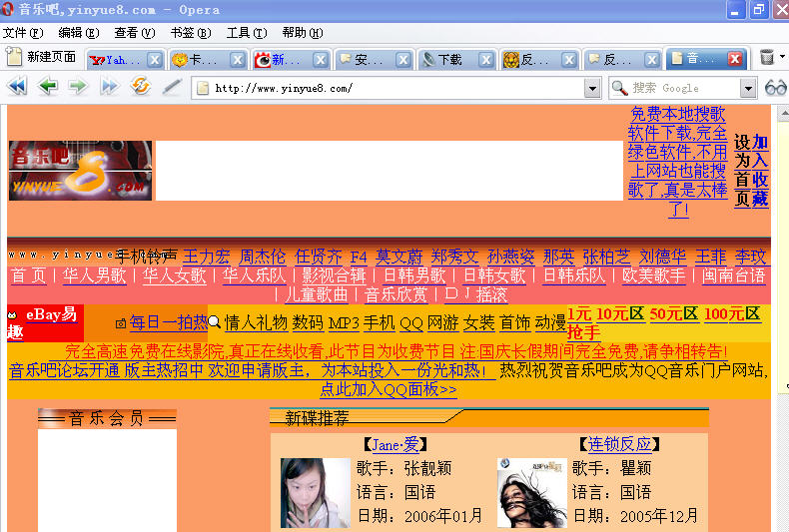Open the 100元区 link
This screenshot has width=789, height=532.
(x=732, y=314)
